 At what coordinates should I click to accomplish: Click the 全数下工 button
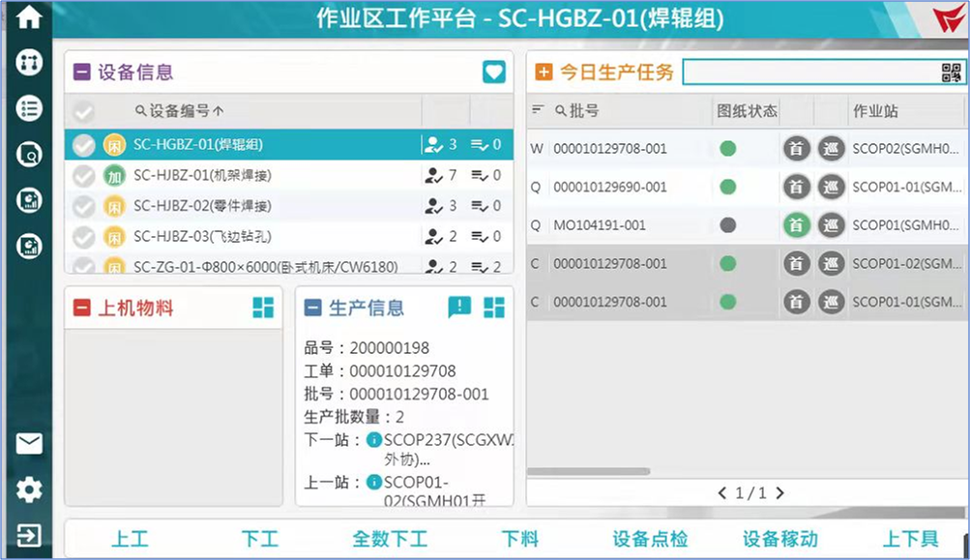pyautogui.click(x=389, y=541)
